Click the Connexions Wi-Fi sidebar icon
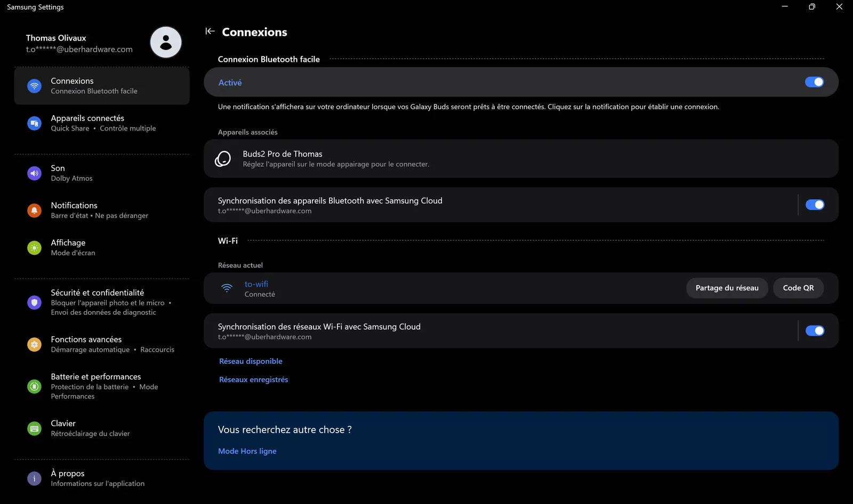This screenshot has width=853, height=504. 34,86
